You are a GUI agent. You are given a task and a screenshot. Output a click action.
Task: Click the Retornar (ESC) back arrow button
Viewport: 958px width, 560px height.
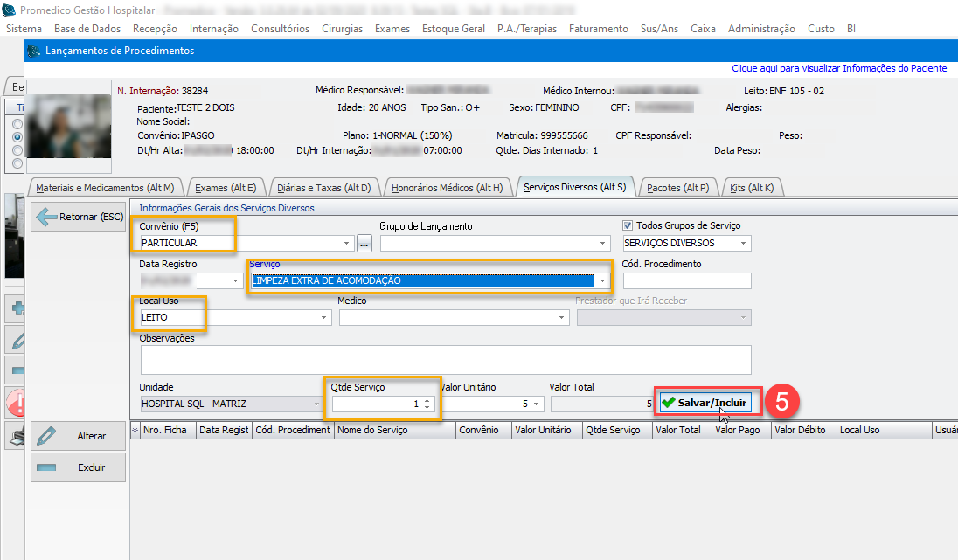click(78, 217)
